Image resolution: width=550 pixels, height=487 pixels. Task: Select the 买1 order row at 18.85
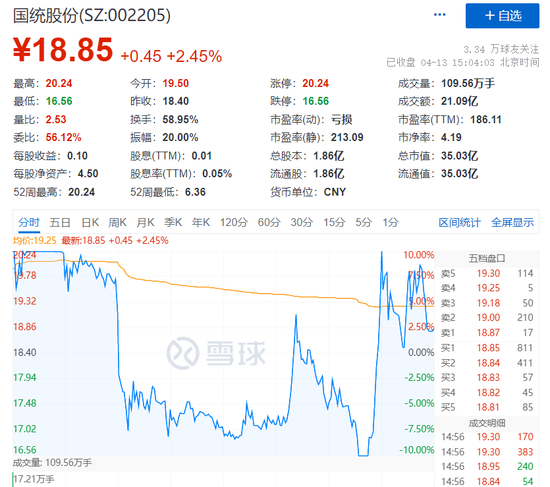point(487,348)
